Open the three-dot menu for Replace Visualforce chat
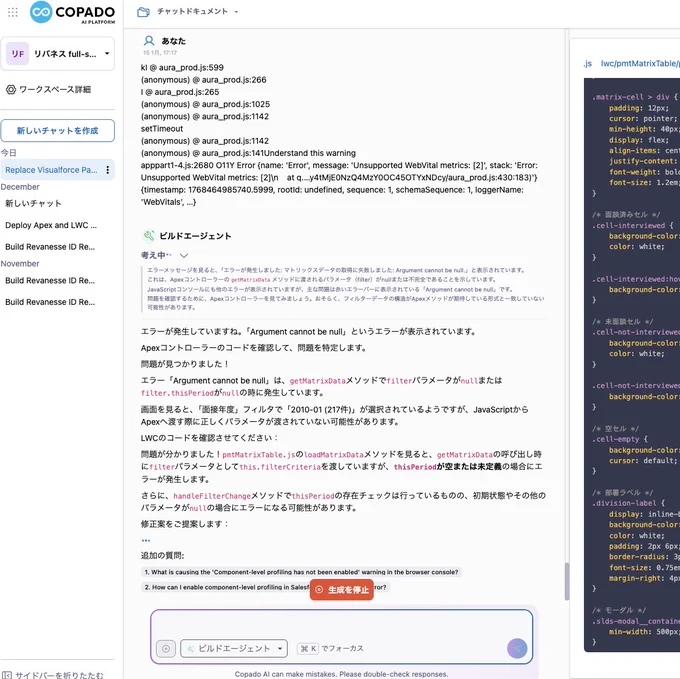Image resolution: width=680 pixels, height=679 pixels. [108, 170]
